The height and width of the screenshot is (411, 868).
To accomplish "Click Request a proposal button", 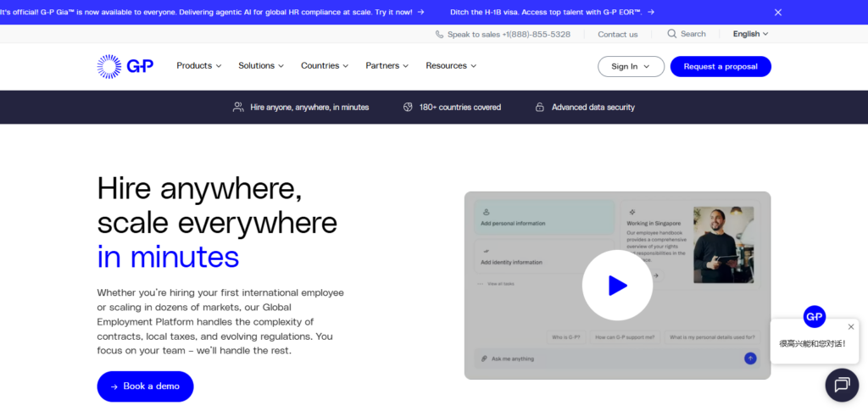I will tap(721, 66).
